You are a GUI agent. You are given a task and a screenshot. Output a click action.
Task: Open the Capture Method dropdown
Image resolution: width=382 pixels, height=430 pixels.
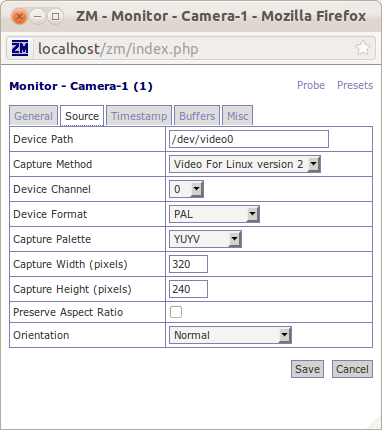pos(245,164)
